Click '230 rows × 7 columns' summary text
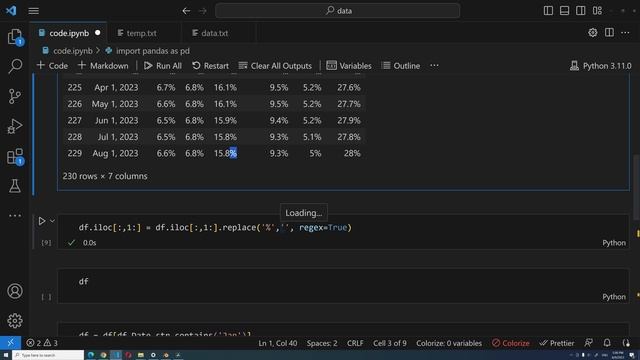Screen dimensions: 640x360 coord(105,176)
